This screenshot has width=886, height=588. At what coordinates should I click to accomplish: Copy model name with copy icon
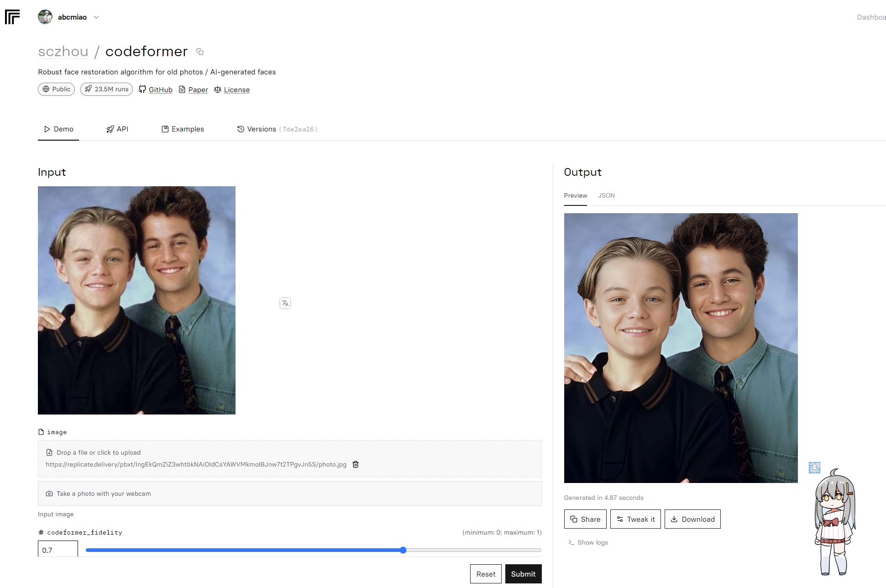[x=200, y=52]
